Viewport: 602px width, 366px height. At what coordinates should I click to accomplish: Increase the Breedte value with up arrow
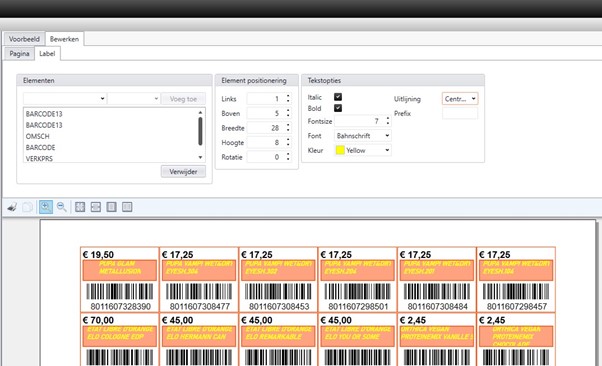tap(288, 125)
